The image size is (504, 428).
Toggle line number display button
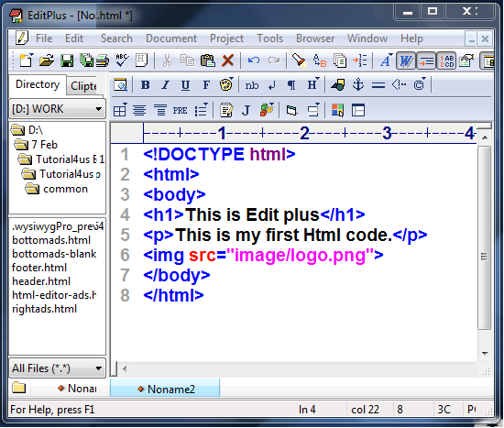(x=447, y=60)
